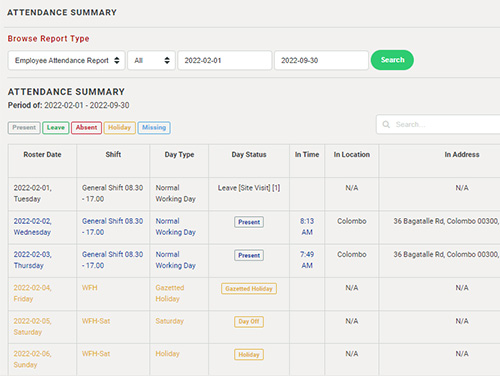Select roster date 2022-02-04, Friday
Image resolution: width=500 pixels, height=376 pixels.
[33, 293]
